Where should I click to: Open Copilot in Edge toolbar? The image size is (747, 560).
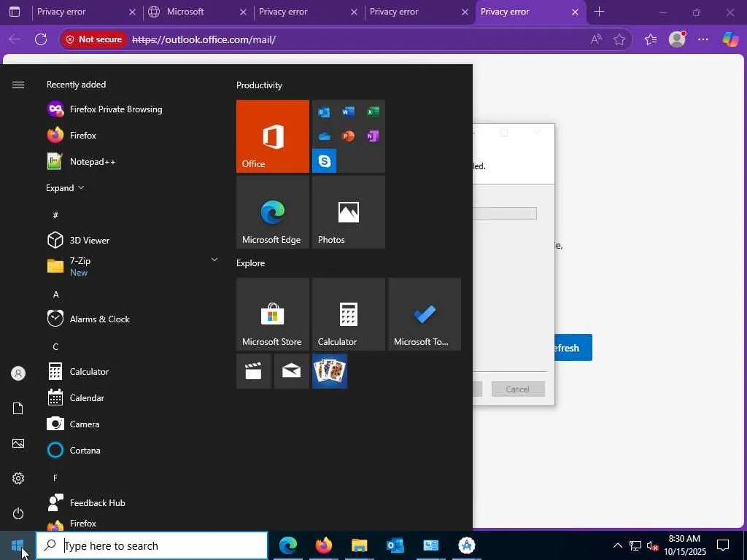730,39
